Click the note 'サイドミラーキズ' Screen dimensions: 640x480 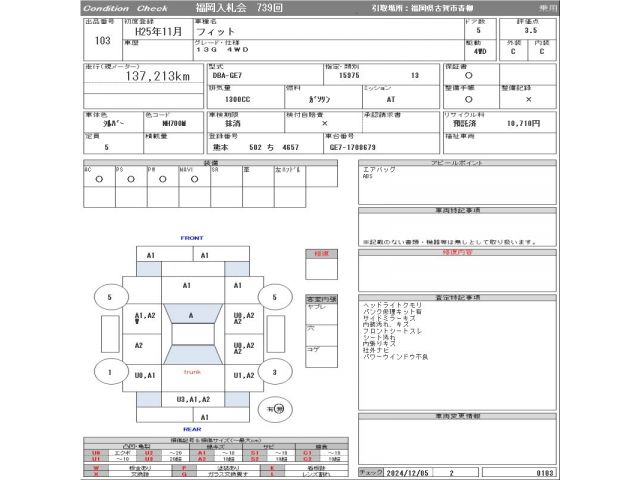coord(389,318)
